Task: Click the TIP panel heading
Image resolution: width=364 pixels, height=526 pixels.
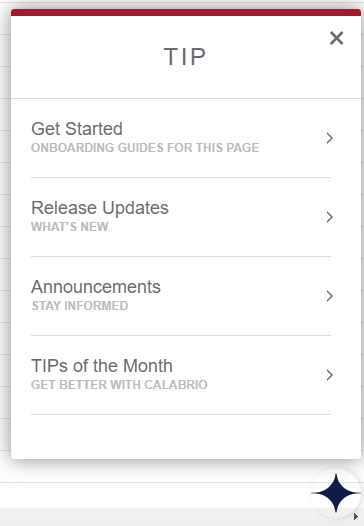Action: (185, 56)
